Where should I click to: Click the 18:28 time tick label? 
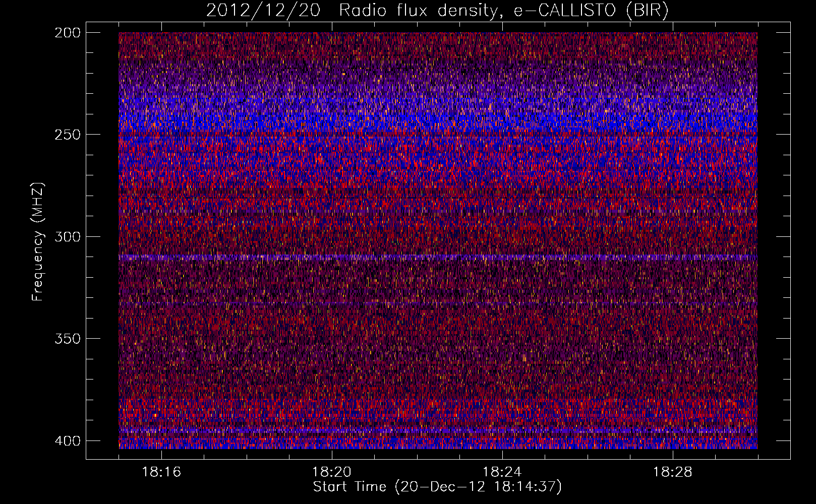pyautogui.click(x=673, y=472)
